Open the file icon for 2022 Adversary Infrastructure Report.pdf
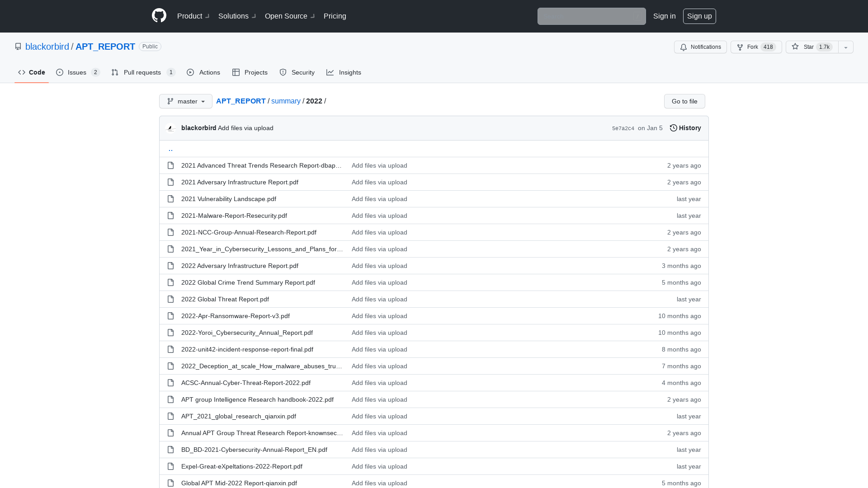 (170, 266)
